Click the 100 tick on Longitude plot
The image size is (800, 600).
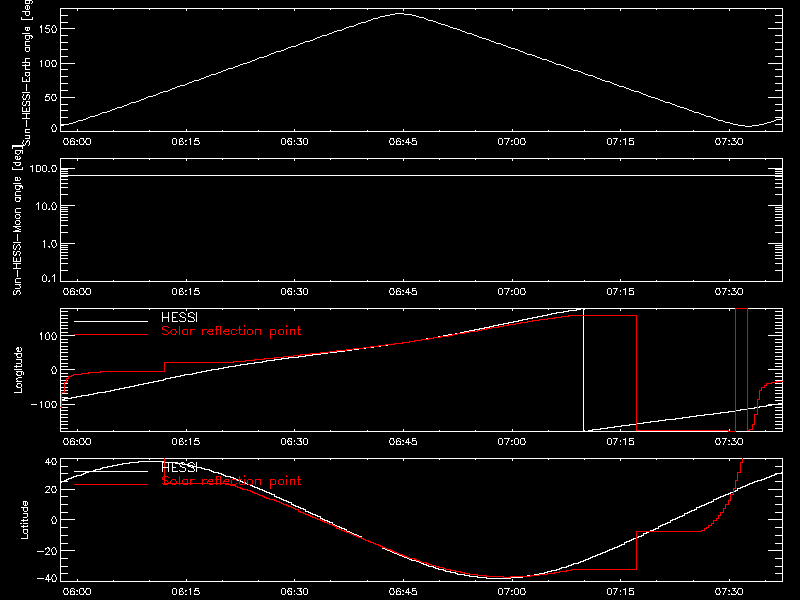(x=48, y=336)
